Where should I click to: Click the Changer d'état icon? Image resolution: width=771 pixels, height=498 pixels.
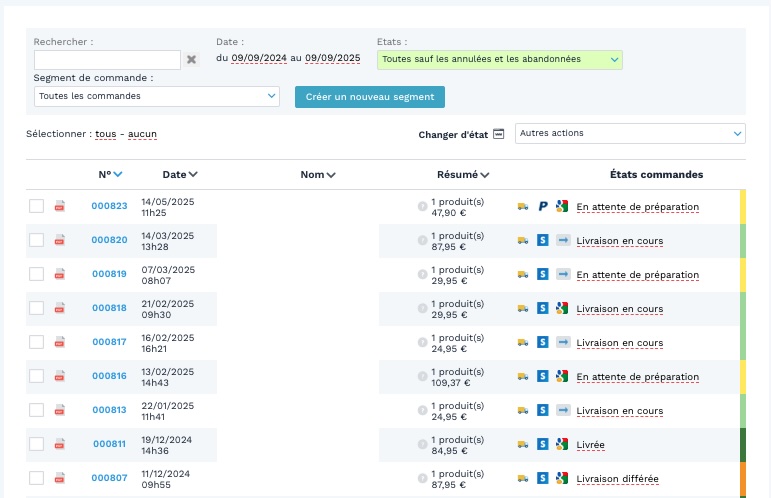(498, 134)
